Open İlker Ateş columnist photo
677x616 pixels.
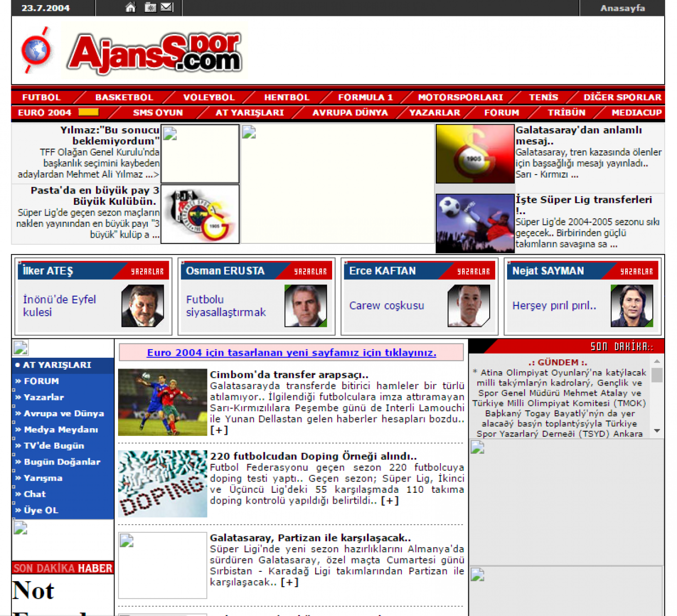pos(142,306)
